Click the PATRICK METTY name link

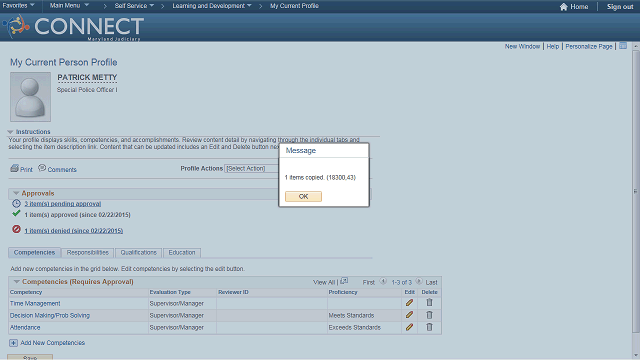point(87,77)
